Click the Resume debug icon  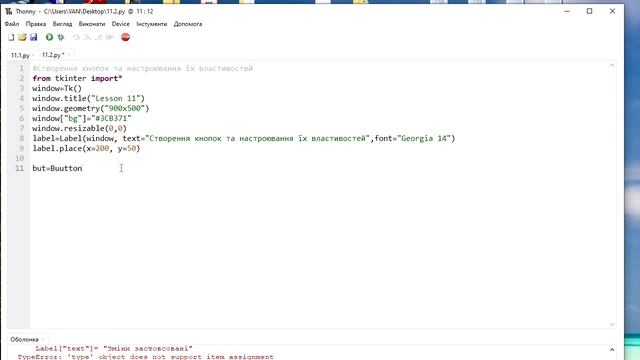pos(109,37)
